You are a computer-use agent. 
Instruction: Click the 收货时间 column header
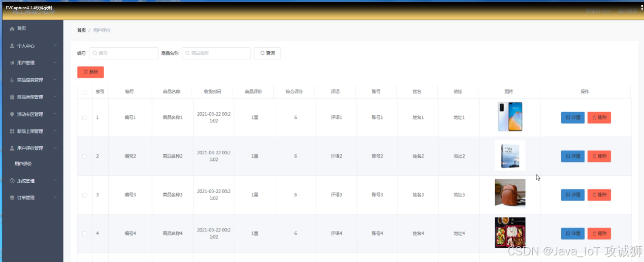213,92
